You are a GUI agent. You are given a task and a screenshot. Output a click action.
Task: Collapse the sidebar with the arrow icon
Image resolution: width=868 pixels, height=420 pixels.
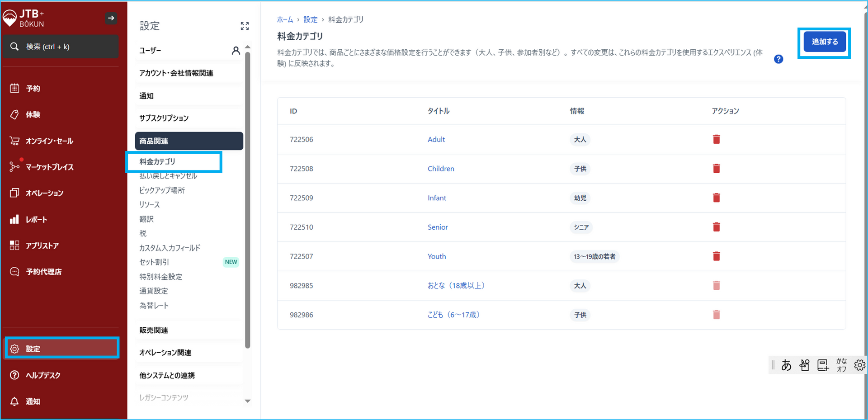(111, 18)
